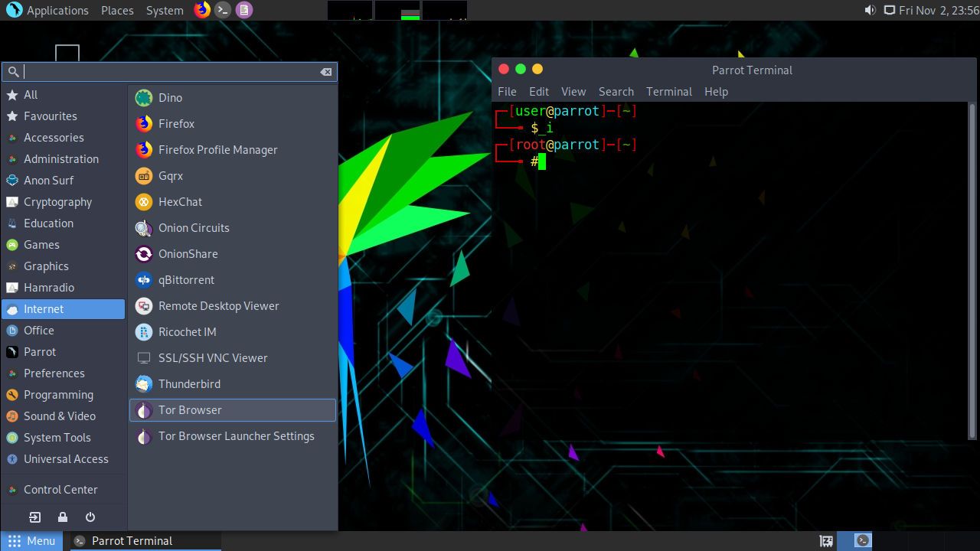Show Sound & Video applications
The height and width of the screenshot is (551, 980).
click(64, 416)
